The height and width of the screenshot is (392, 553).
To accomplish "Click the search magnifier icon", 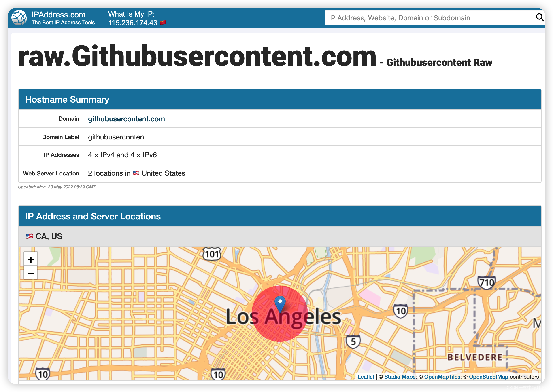I will [x=540, y=18].
